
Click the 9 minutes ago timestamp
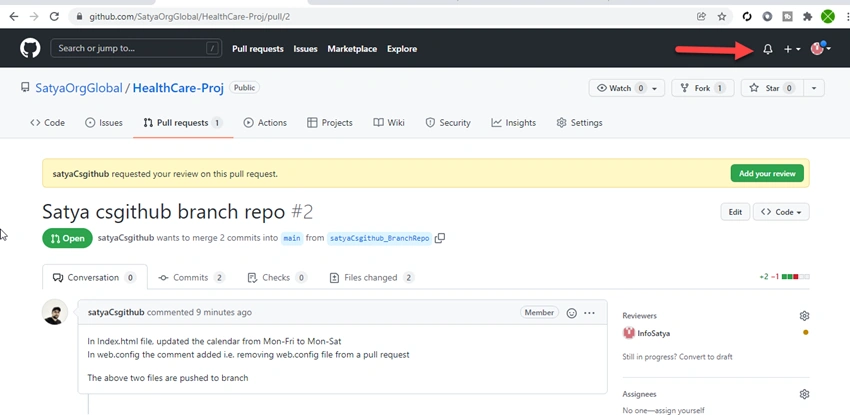click(224, 312)
